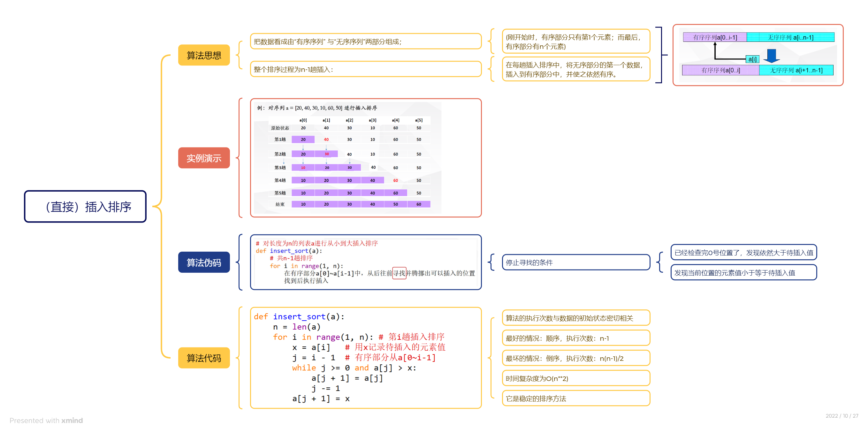
Task: Select 最坏的情况 倒序 n(n-1)/2 topic
Action: pyautogui.click(x=575, y=358)
